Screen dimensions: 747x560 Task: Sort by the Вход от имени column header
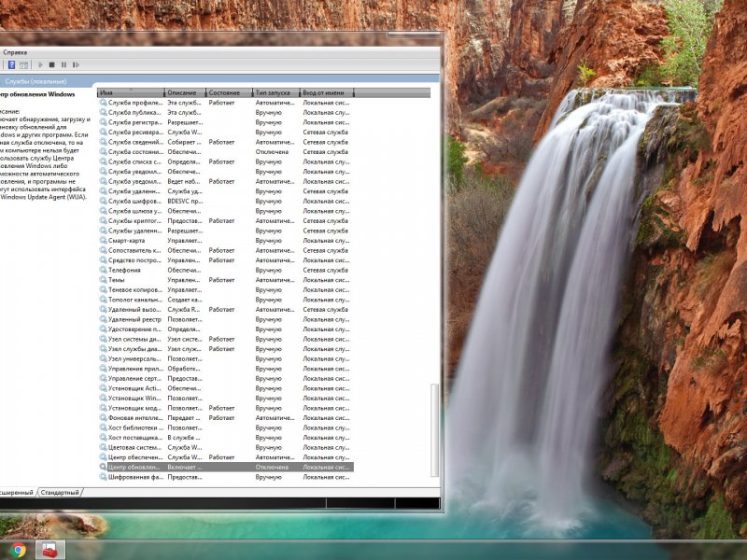coord(327,92)
